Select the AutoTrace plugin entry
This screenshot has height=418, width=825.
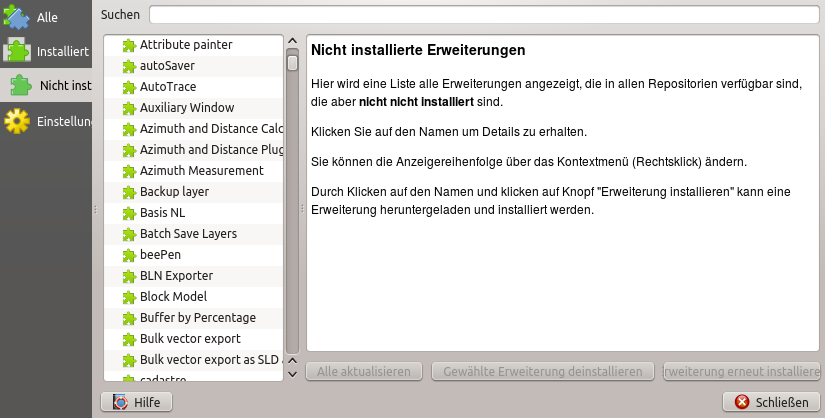click(x=167, y=87)
